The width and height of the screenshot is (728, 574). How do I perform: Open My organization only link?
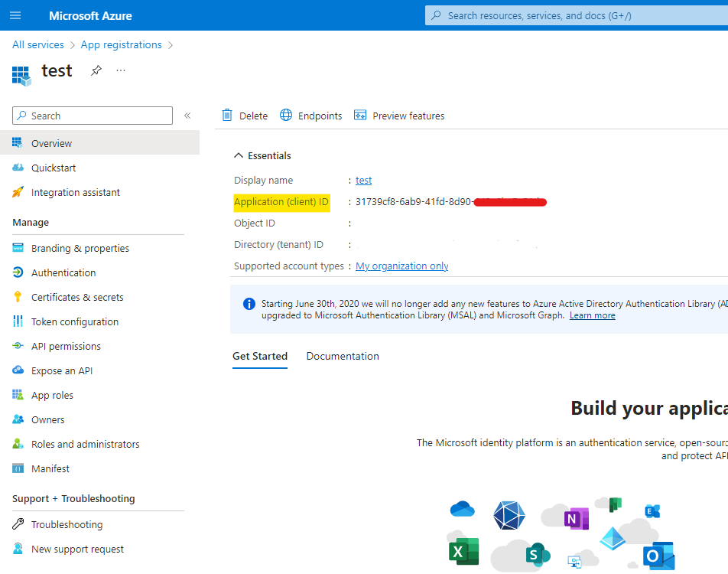(x=401, y=266)
